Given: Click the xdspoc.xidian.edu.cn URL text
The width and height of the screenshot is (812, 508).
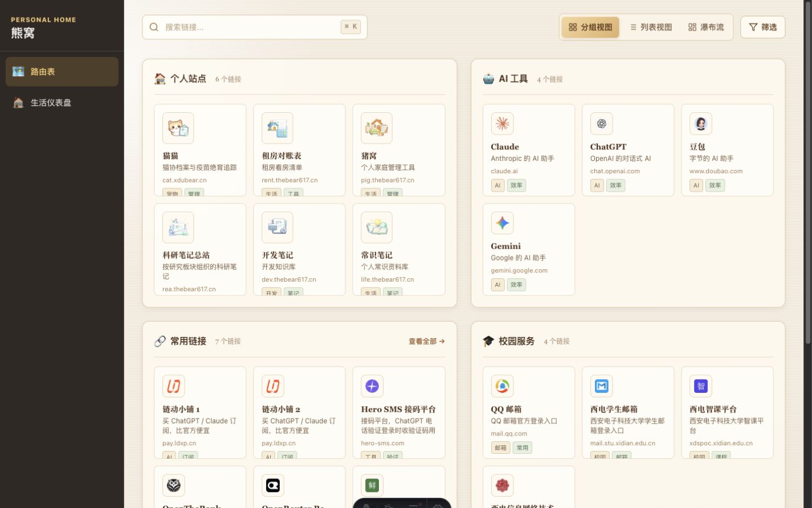Looking at the screenshot, I should [721, 443].
